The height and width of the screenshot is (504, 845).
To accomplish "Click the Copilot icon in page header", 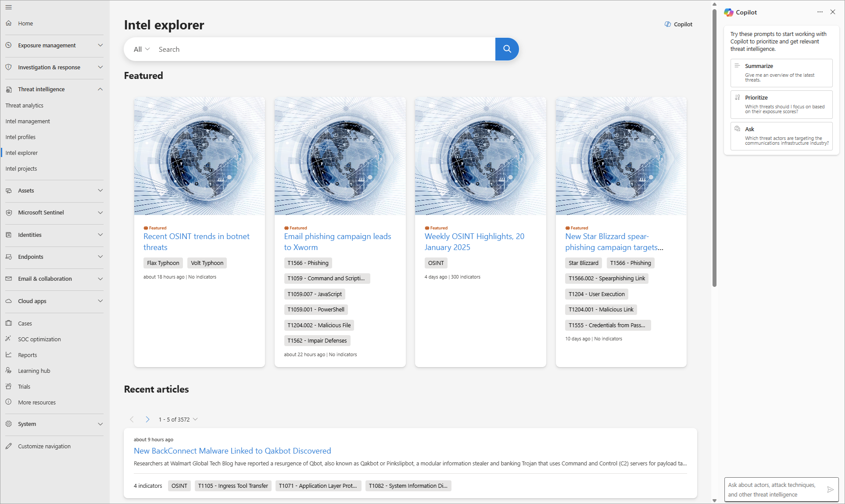I will click(x=667, y=25).
